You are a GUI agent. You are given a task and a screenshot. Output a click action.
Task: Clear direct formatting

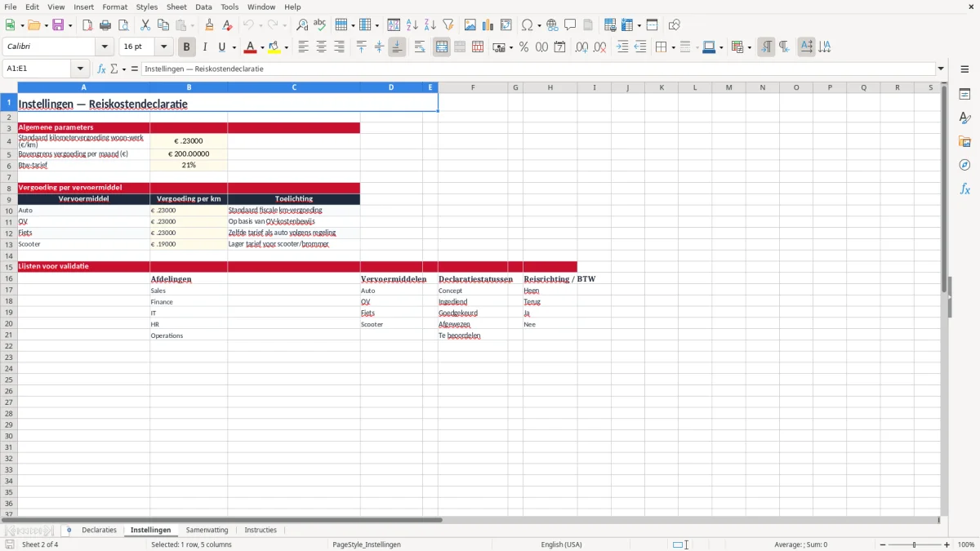pos(227,25)
